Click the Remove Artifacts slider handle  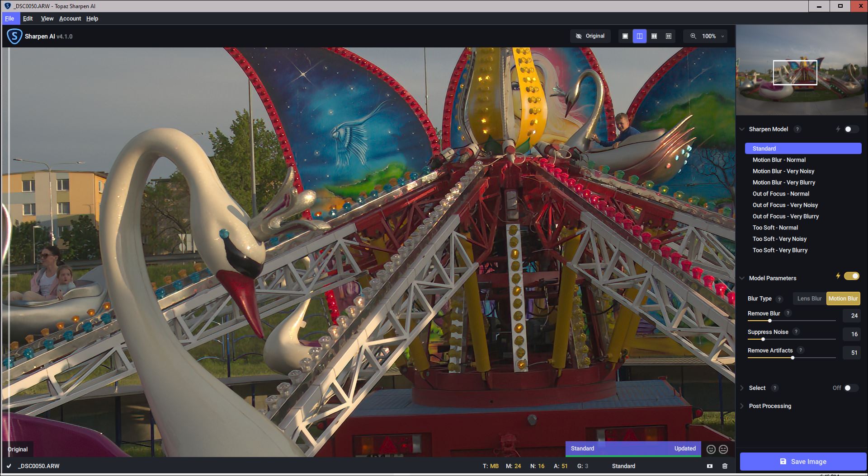click(793, 358)
